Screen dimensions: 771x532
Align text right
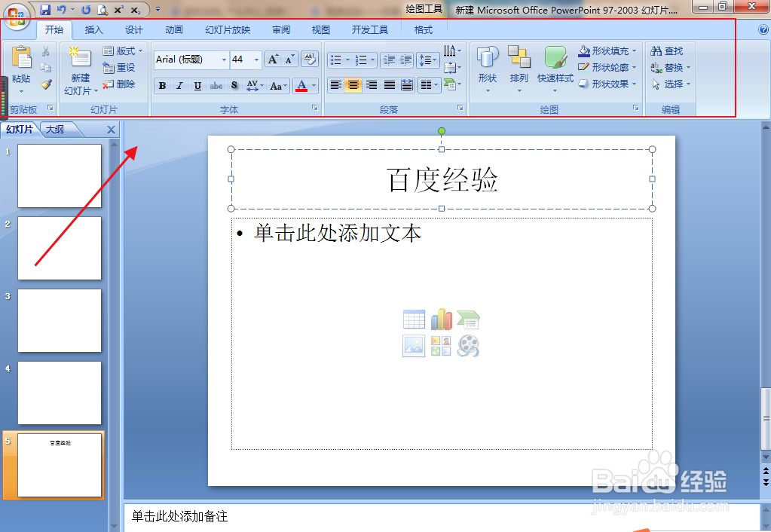point(372,85)
